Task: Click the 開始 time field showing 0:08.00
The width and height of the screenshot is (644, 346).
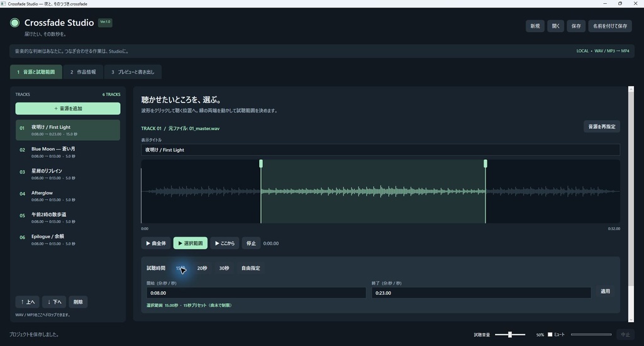Action: (x=257, y=293)
